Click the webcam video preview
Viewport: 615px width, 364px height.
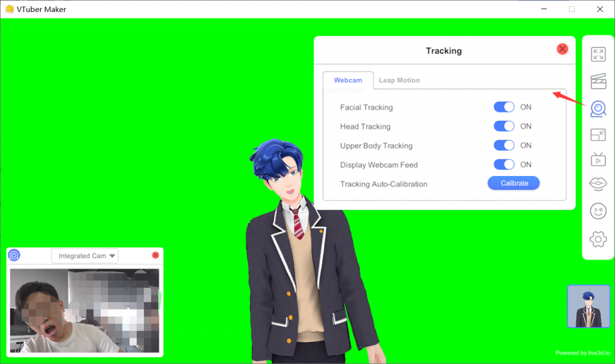point(84,311)
